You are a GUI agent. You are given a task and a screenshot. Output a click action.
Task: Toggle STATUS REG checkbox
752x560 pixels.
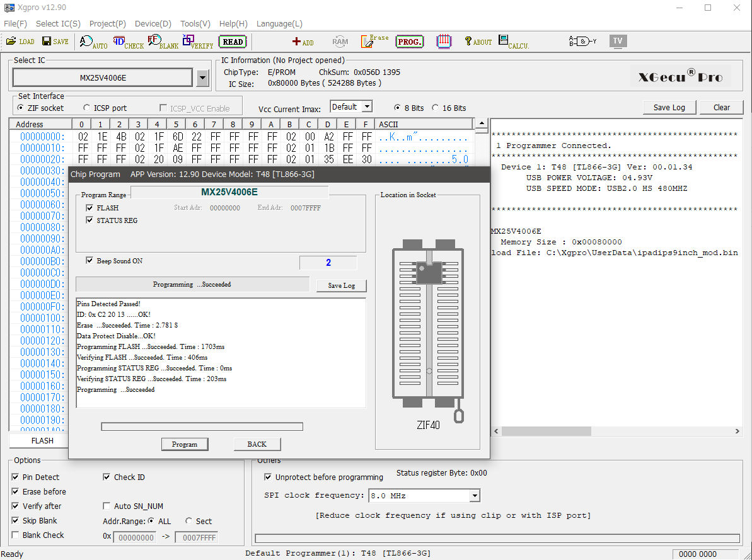pos(90,220)
